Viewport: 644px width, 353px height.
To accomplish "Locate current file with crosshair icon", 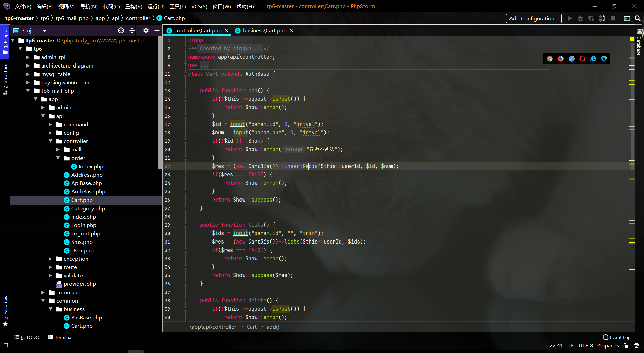I will click(x=121, y=30).
